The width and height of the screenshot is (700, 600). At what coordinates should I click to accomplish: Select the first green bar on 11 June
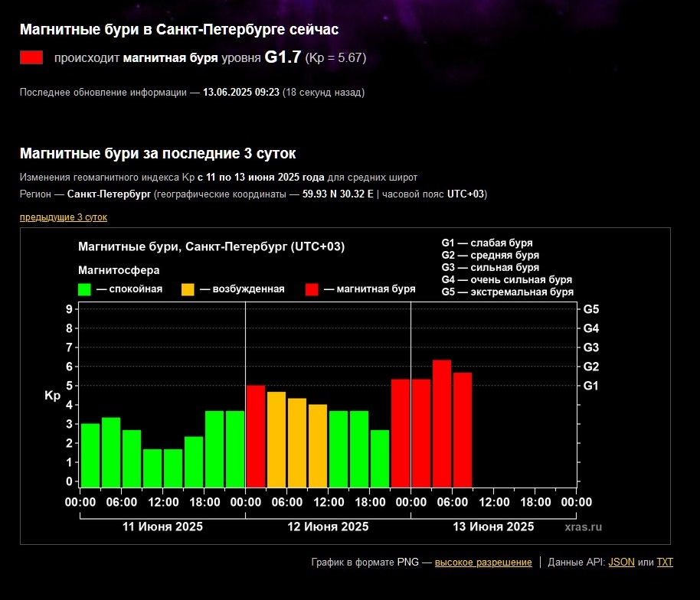90,455
